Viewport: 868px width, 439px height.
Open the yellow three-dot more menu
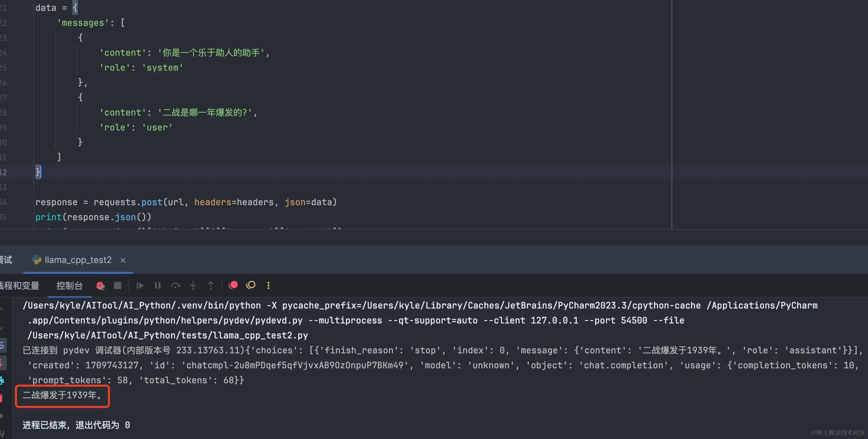tap(268, 285)
